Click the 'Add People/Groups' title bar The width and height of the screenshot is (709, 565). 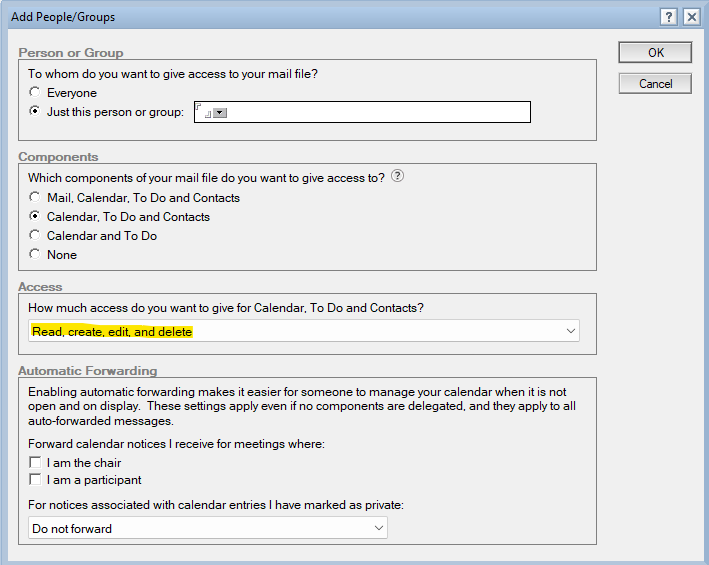[300, 16]
